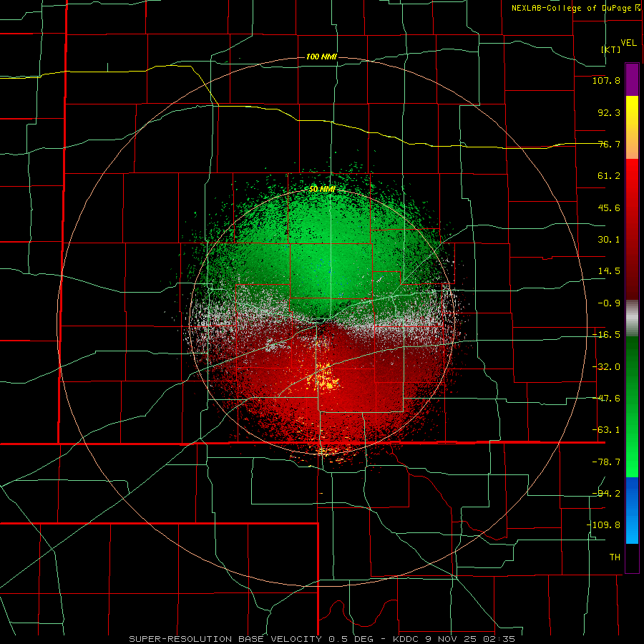Click the 76.7 scale value
This screenshot has height=644, width=644.
pyautogui.click(x=609, y=144)
